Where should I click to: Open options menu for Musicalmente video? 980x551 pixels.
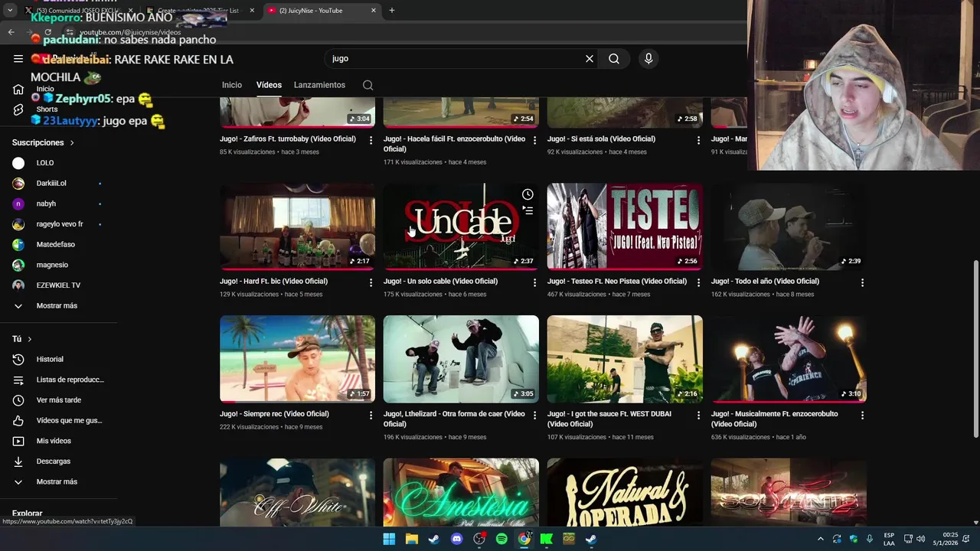(x=862, y=415)
